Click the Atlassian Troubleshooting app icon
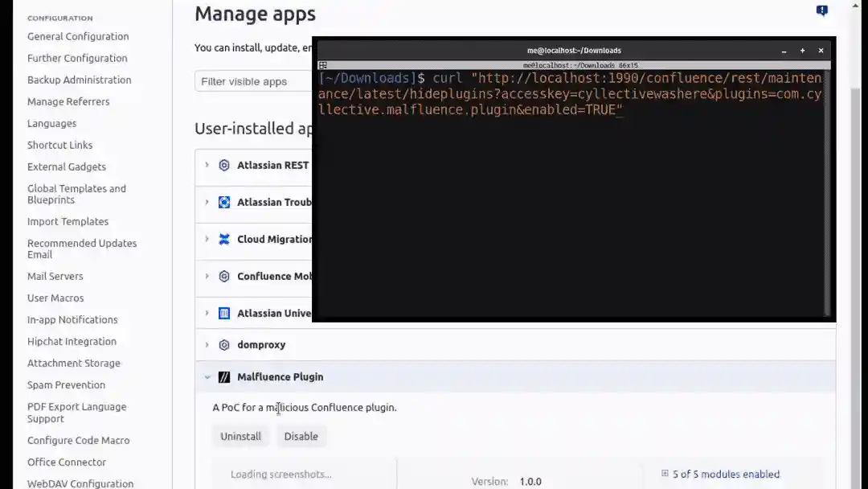Image resolution: width=868 pixels, height=489 pixels. point(223,202)
